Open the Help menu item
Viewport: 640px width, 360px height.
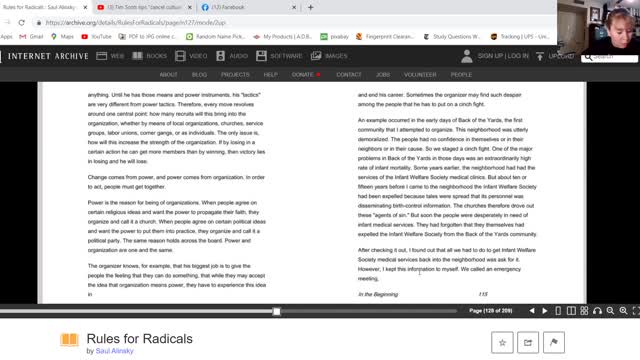(271, 75)
